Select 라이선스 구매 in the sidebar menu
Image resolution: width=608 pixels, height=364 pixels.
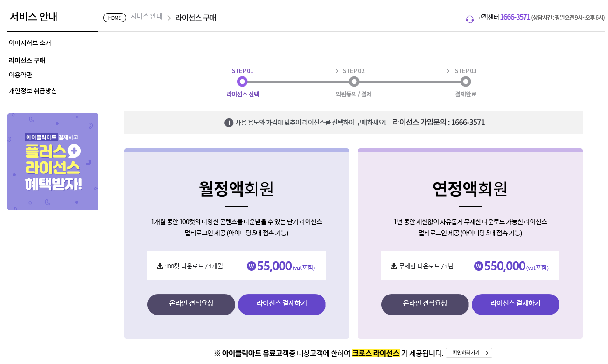27,61
